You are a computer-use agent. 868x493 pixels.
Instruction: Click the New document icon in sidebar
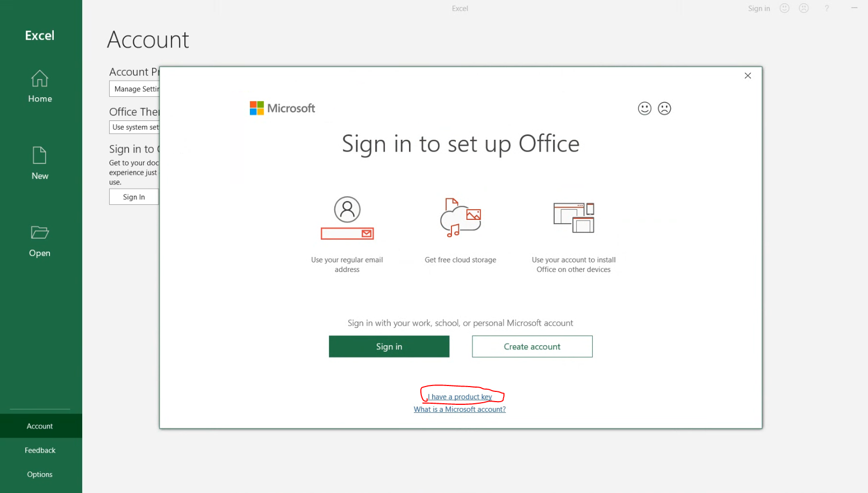point(40,155)
